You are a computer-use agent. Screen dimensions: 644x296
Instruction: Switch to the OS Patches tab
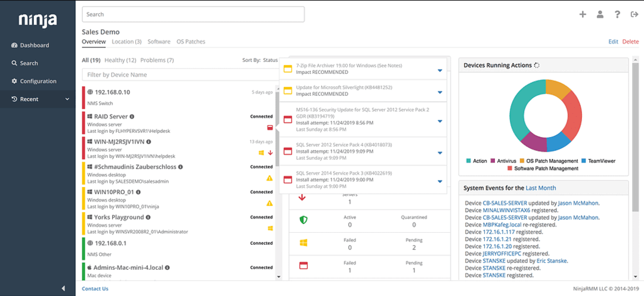coord(191,42)
